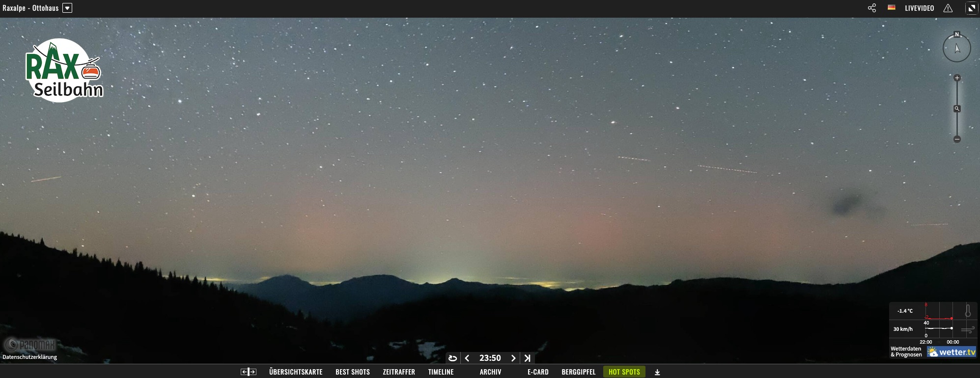Open the share options icon
980x378 pixels.
(872, 8)
